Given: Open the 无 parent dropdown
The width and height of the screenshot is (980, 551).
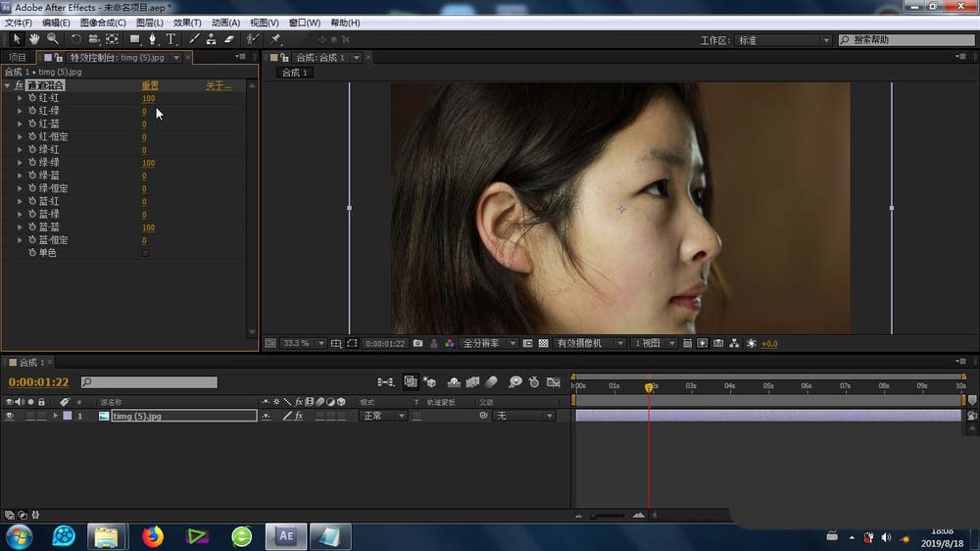Looking at the screenshot, I should pos(523,416).
